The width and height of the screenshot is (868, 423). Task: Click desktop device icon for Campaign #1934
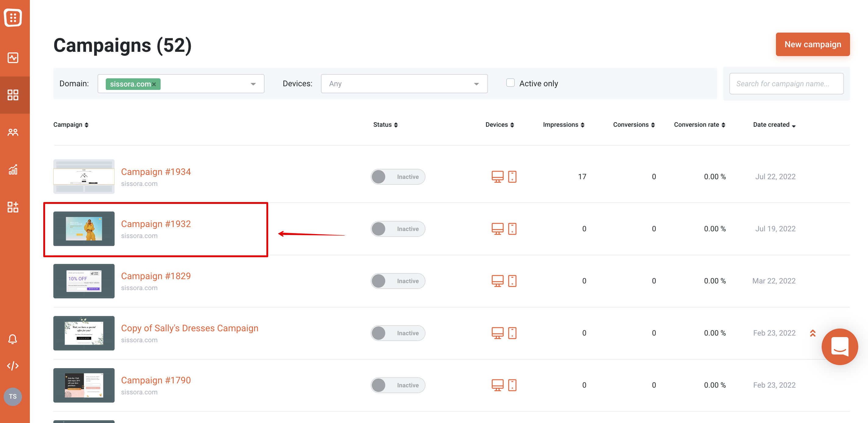497,177
